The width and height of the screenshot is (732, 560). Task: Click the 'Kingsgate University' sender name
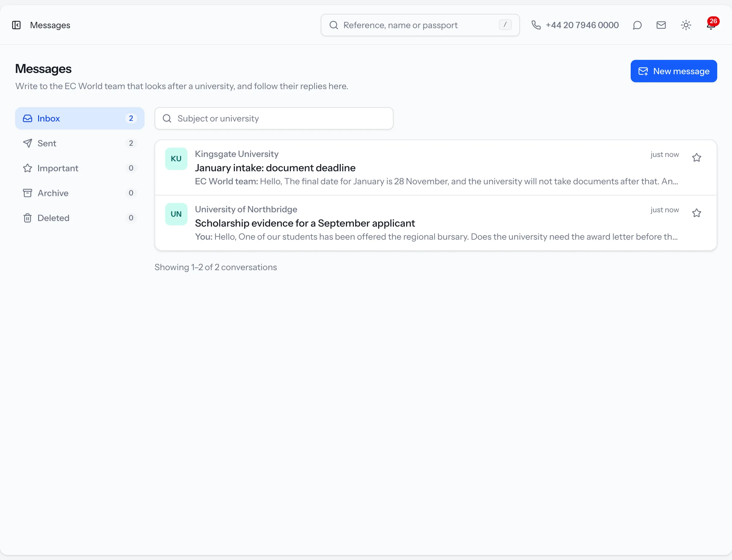click(x=237, y=154)
